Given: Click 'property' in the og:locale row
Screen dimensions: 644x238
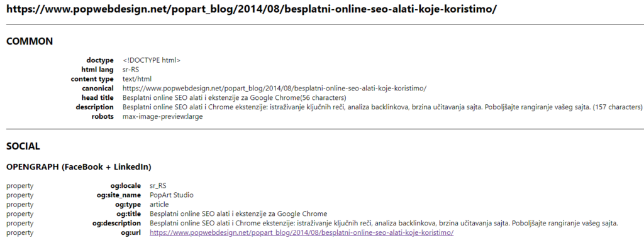Looking at the screenshot, I should [19, 185].
